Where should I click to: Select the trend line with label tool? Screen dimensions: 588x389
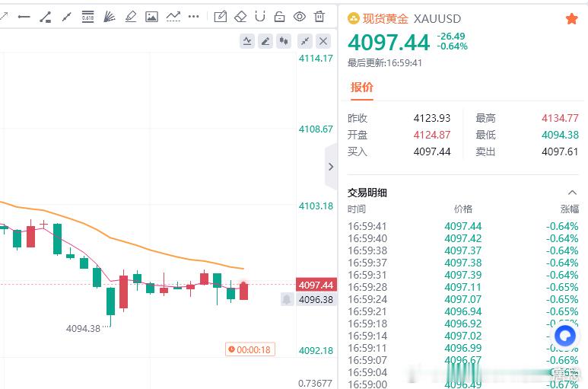tap(46, 17)
